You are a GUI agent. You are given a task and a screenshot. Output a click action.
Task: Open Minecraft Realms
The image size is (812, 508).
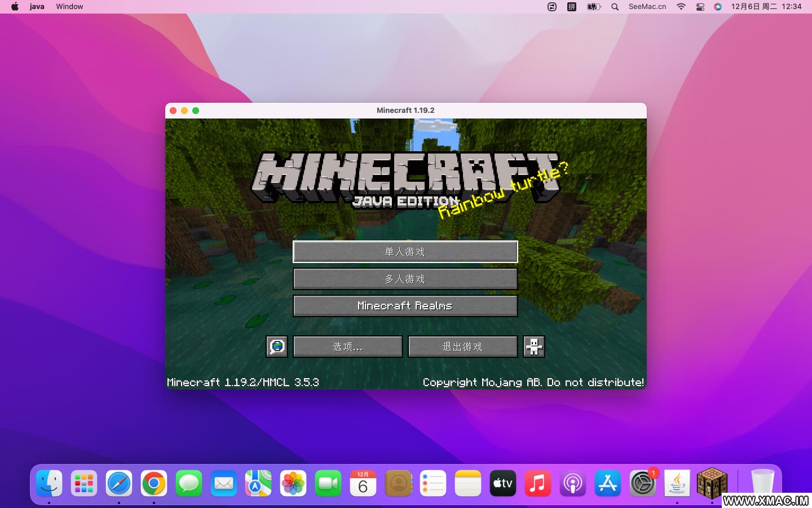[x=405, y=306]
